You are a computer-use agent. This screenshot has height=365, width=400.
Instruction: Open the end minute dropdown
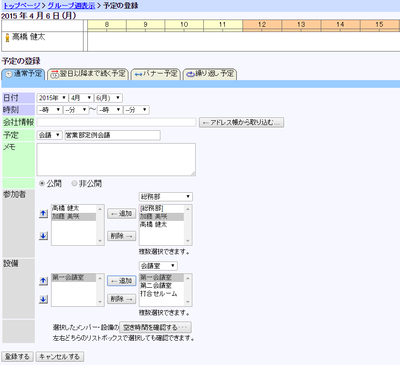[x=136, y=110]
